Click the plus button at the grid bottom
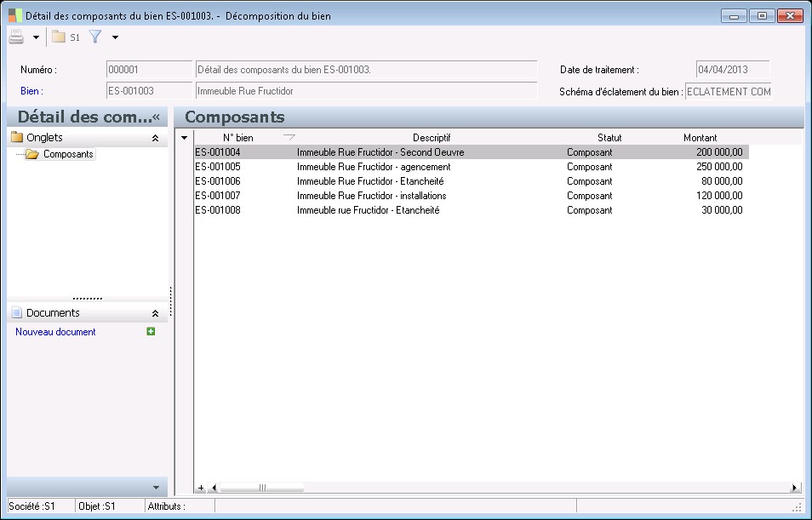 [x=201, y=488]
